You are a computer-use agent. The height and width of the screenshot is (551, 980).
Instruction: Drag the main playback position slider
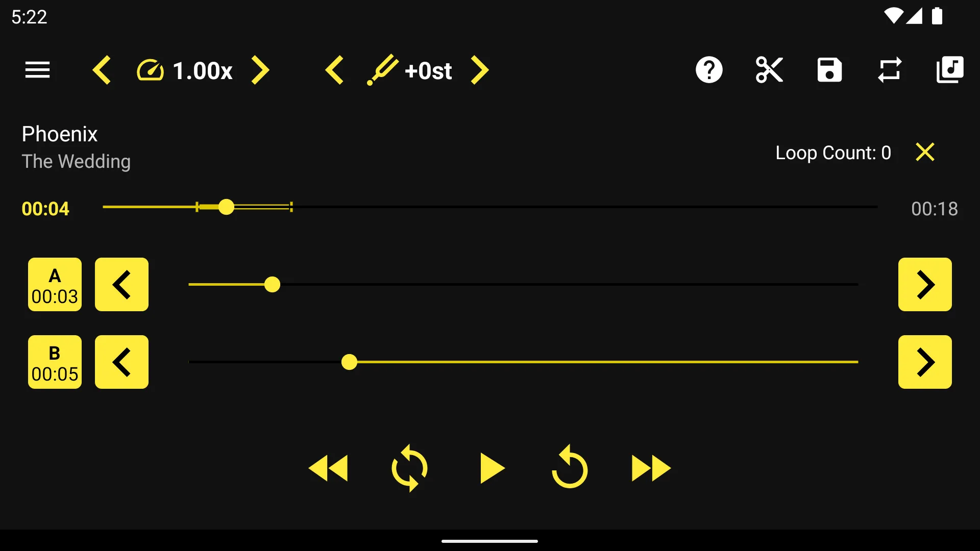point(226,207)
